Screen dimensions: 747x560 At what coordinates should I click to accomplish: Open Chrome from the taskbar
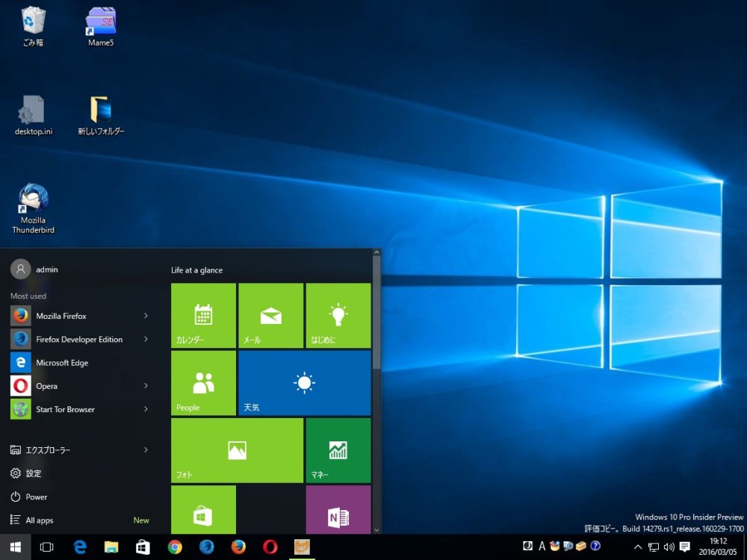click(175, 547)
